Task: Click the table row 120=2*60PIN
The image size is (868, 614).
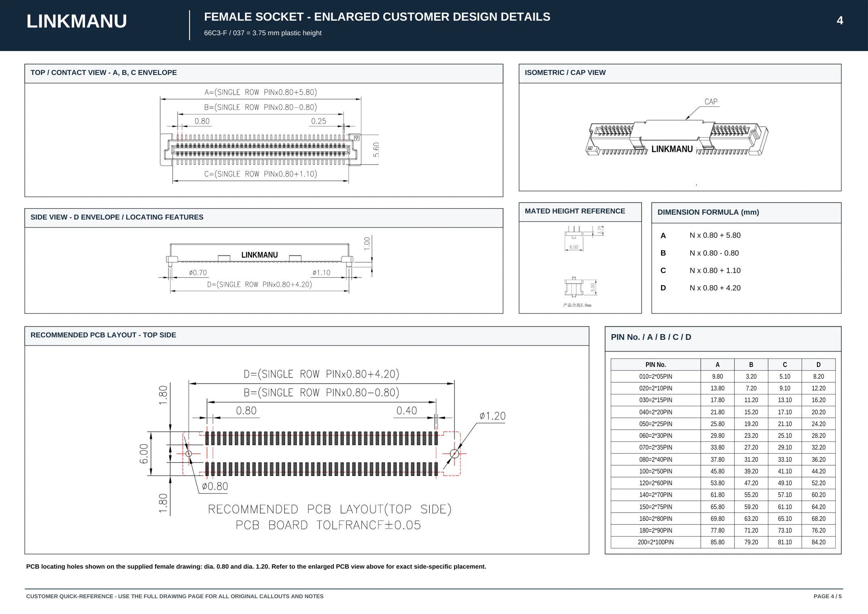Action: click(723, 483)
